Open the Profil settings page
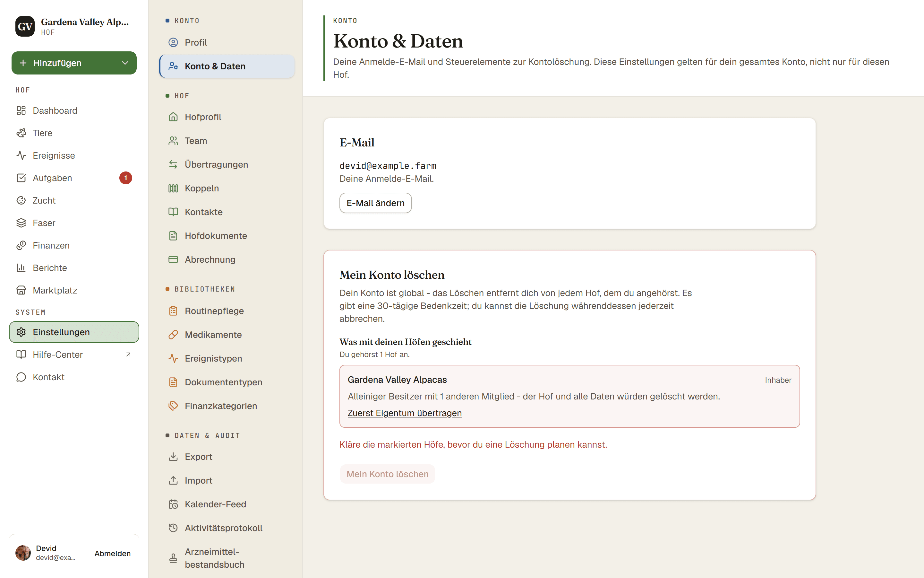The image size is (924, 578). (x=227, y=42)
